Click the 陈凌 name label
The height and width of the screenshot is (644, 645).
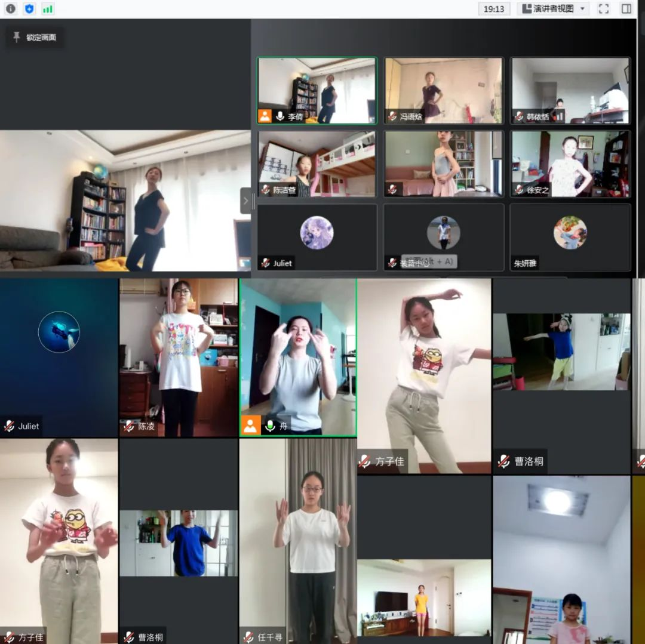pyautogui.click(x=146, y=426)
